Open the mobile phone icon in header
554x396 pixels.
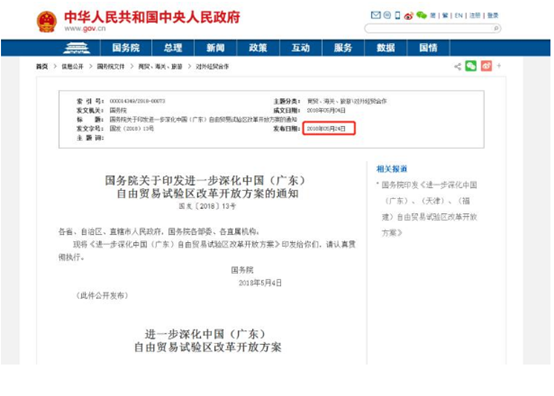pos(397,15)
